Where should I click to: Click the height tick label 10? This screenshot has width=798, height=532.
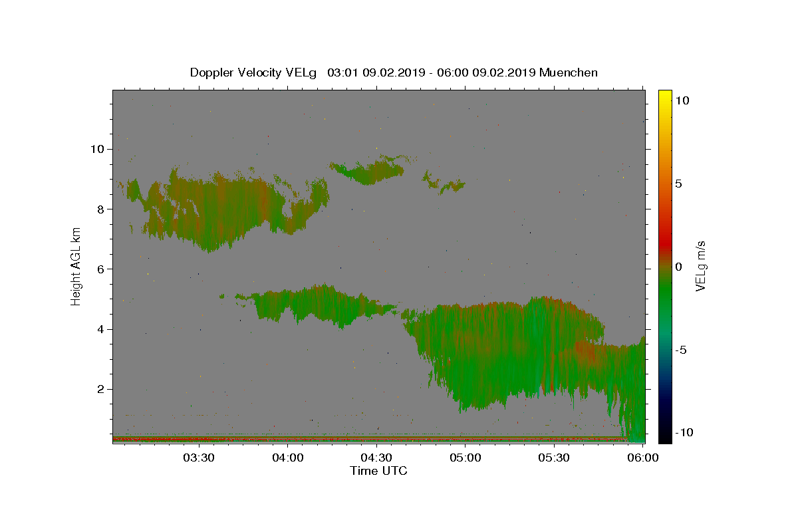[x=96, y=149]
